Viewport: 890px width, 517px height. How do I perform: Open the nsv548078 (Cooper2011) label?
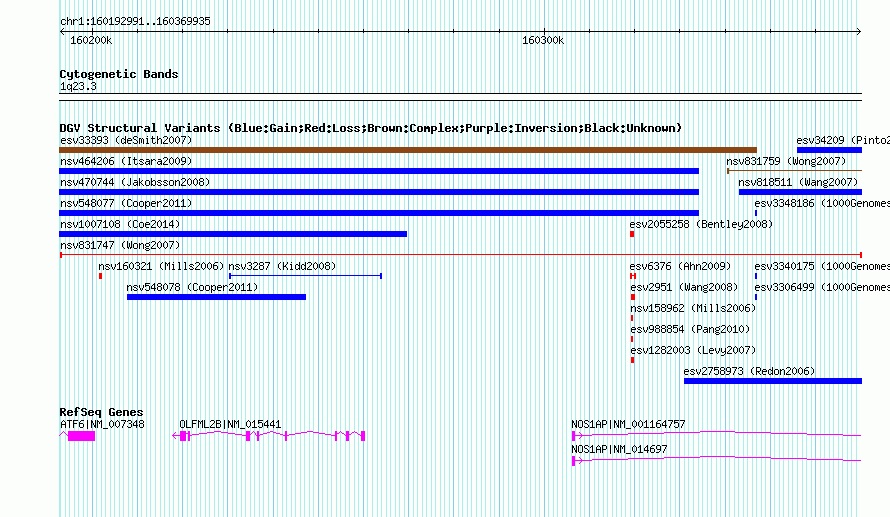(192, 287)
